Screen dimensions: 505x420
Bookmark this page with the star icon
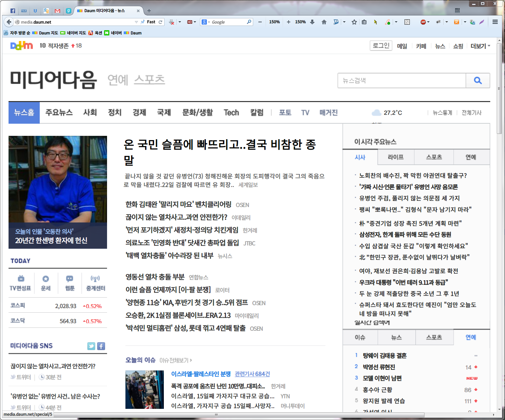354,22
